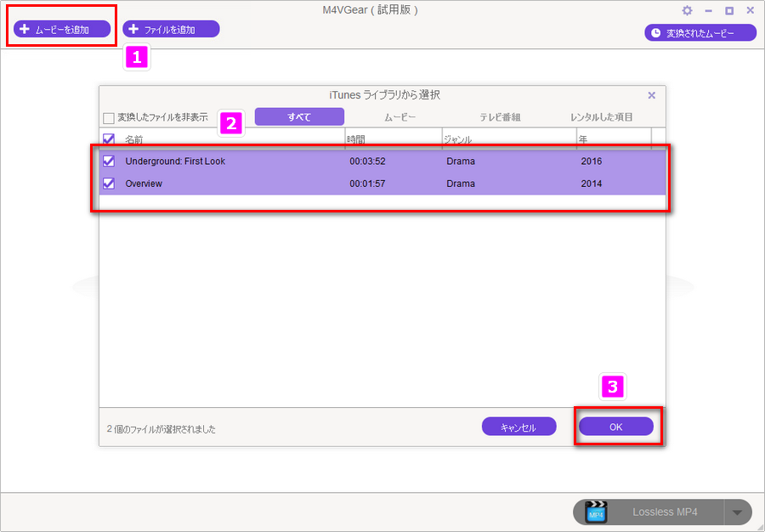This screenshot has width=765, height=532.
Task: Click the 2016 year cell
Action: click(592, 161)
